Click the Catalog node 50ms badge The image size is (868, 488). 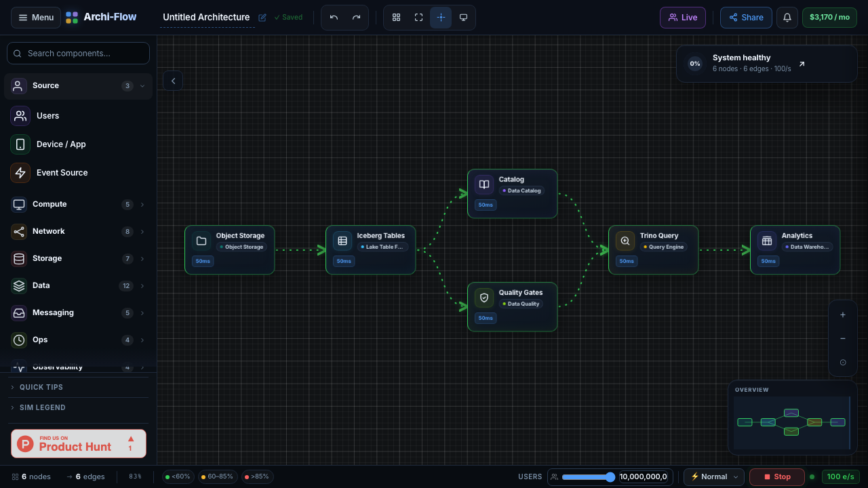tap(486, 205)
